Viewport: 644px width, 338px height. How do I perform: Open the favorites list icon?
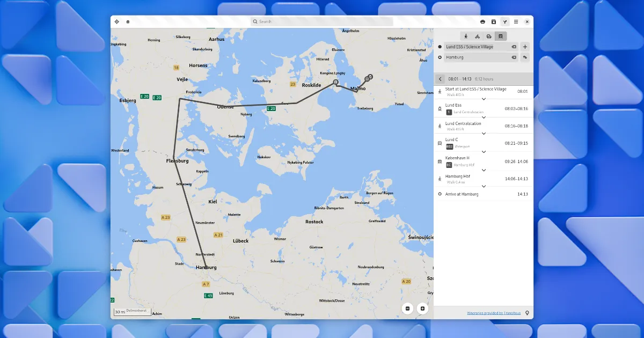(494, 22)
